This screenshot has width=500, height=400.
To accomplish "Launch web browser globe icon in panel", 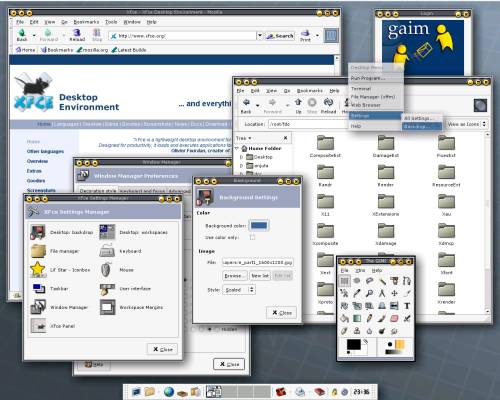I will pos(169,392).
